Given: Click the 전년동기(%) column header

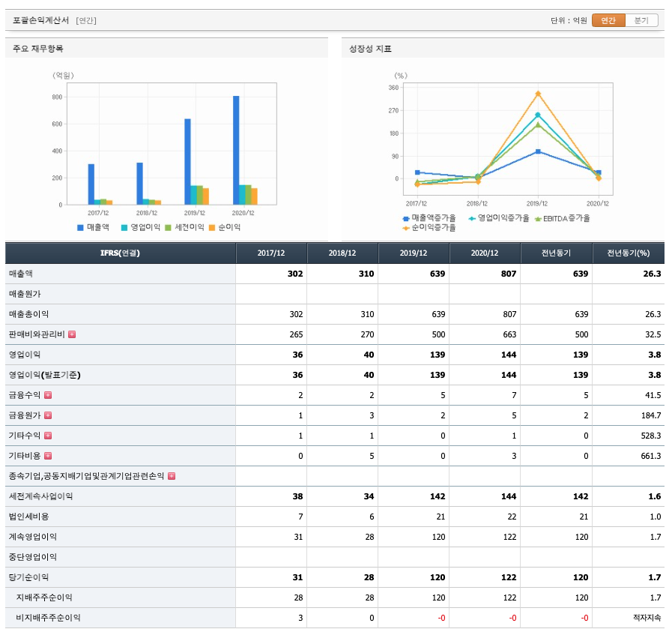Looking at the screenshot, I should point(629,253).
